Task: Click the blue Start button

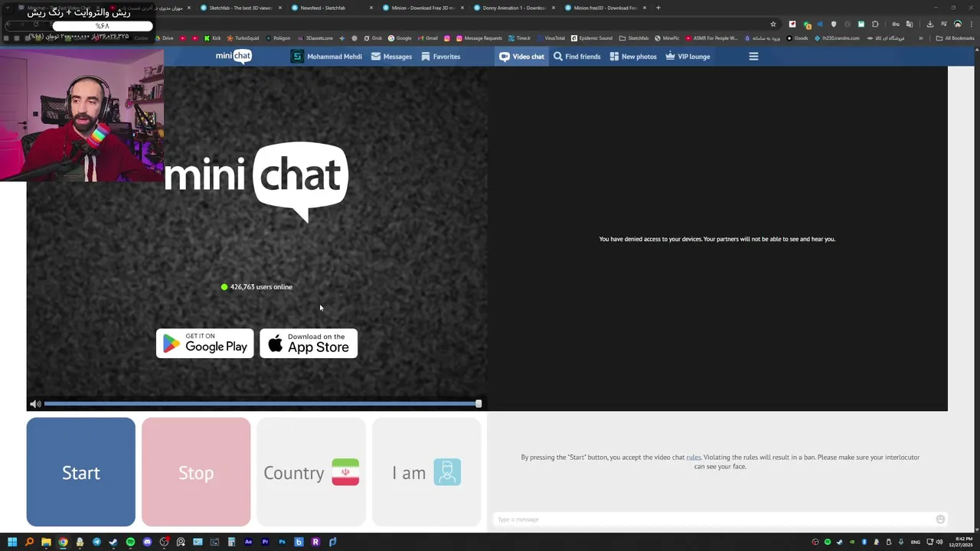Action: (81, 472)
